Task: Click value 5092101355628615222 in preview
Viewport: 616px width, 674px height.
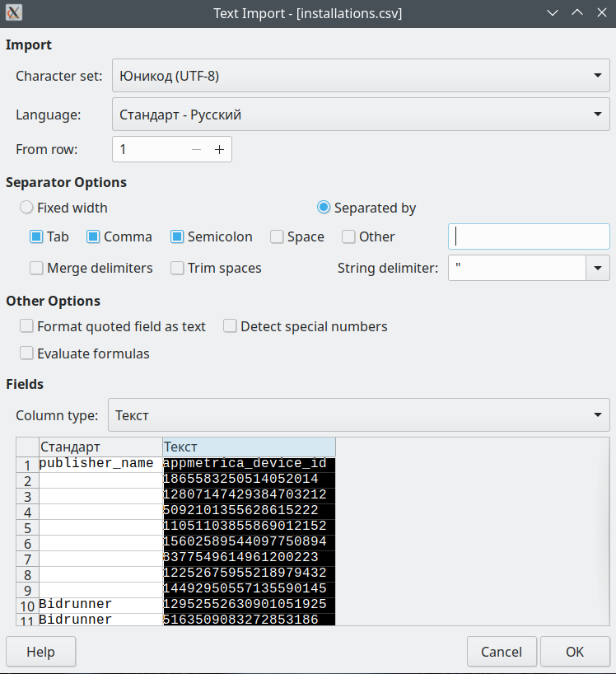Action: click(x=250, y=510)
